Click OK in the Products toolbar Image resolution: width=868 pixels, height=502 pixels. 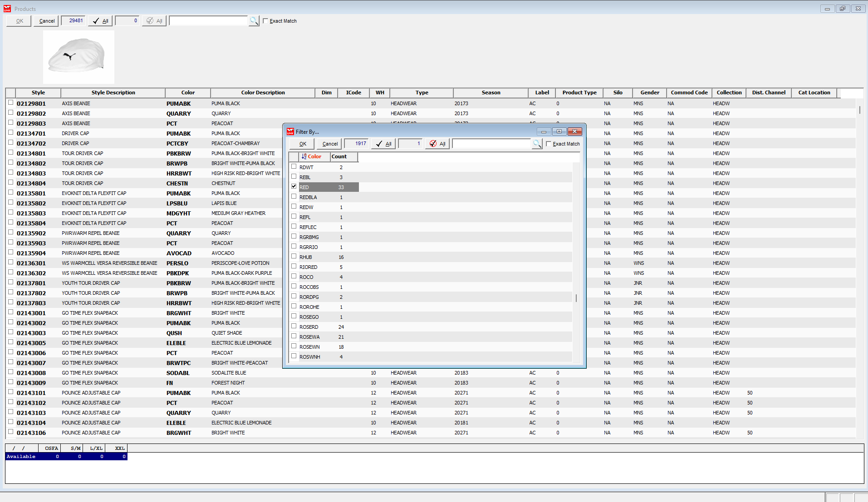pos(19,21)
